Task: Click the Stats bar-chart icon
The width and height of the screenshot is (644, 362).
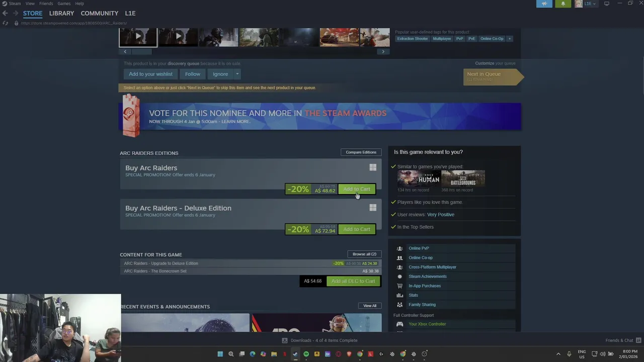Action: [x=399, y=295]
